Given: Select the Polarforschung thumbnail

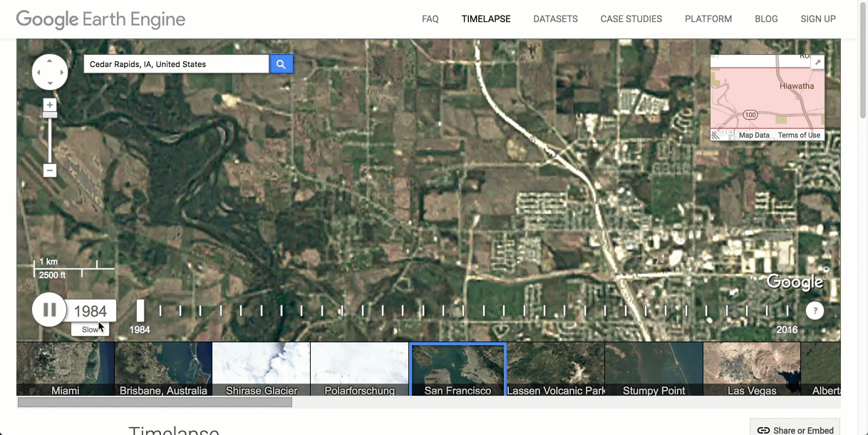Looking at the screenshot, I should point(360,369).
